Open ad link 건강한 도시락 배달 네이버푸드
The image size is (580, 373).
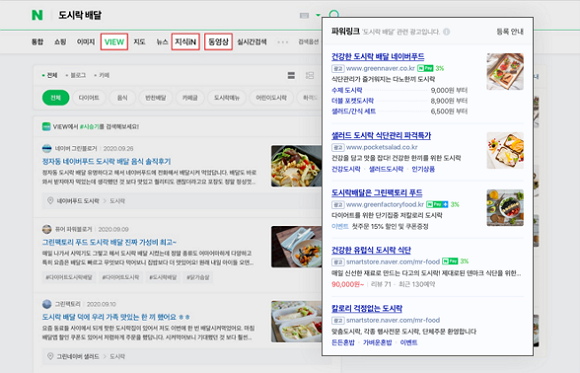coord(378,57)
